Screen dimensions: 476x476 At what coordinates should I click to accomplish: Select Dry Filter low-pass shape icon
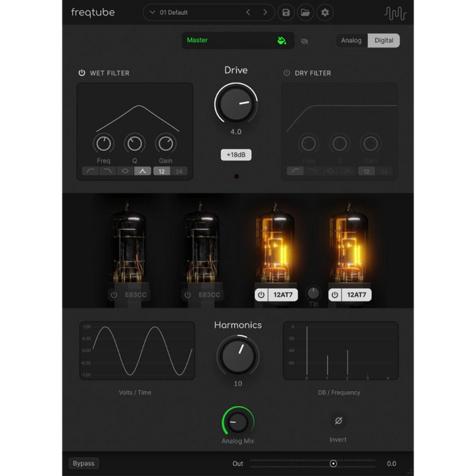pos(312,171)
